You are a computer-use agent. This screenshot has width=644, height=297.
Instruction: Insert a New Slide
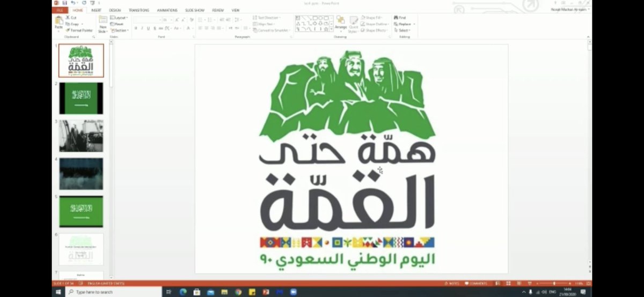click(x=103, y=24)
